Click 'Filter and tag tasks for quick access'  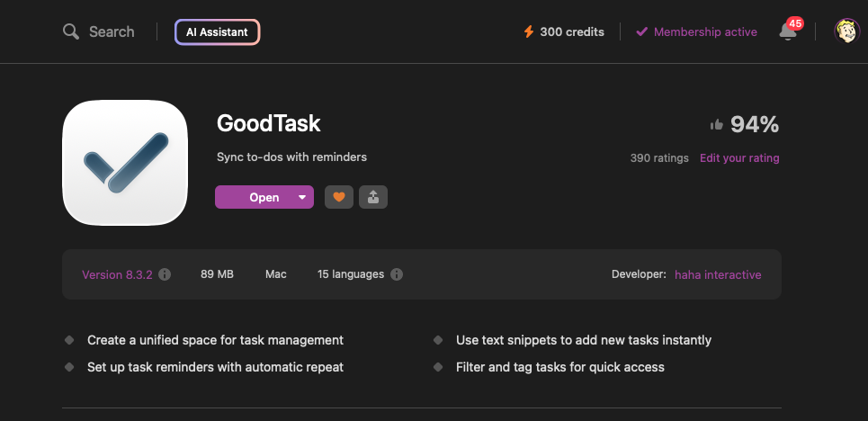(x=560, y=367)
